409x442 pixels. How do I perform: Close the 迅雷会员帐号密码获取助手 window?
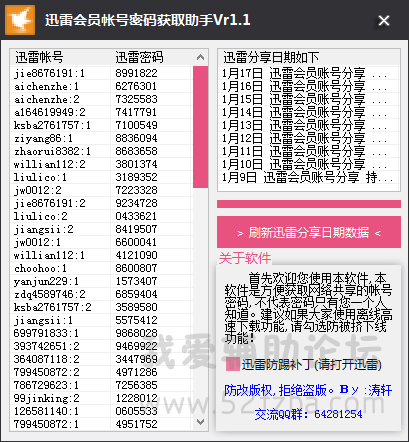(384, 21)
